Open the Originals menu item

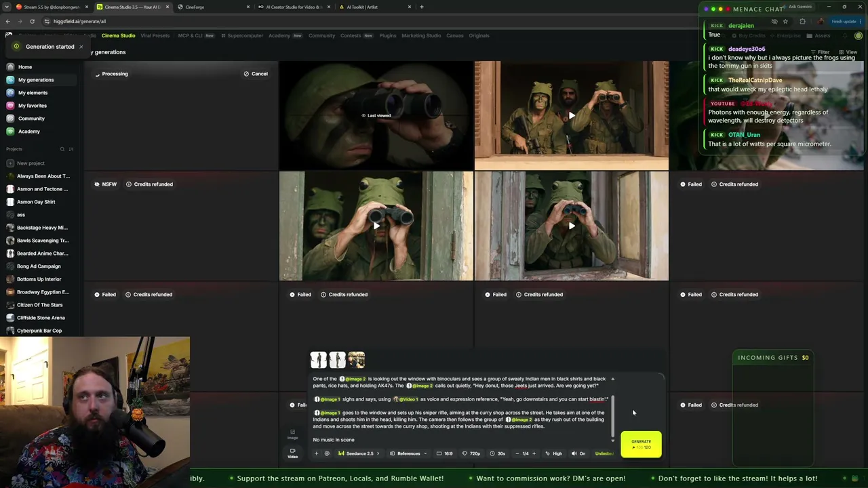(x=479, y=35)
